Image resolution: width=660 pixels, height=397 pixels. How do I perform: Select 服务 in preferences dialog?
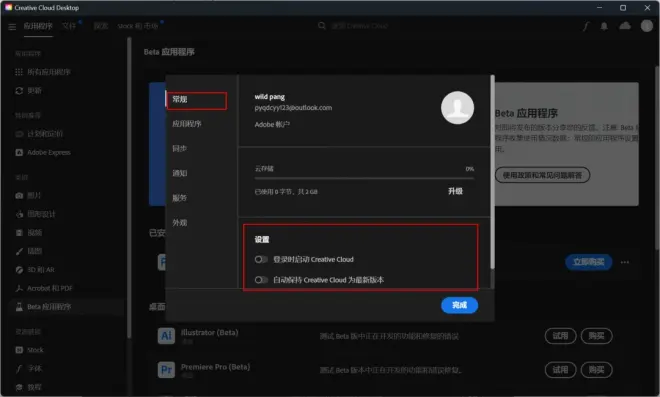click(179, 198)
